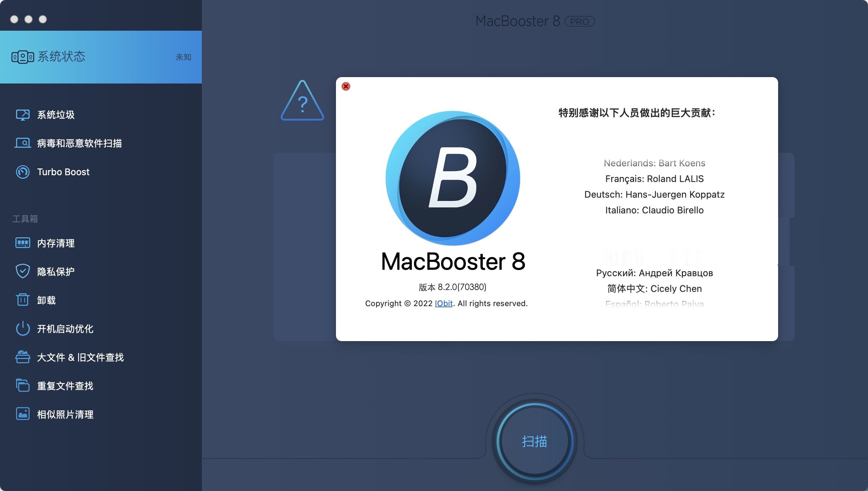Click the Uninstaller trash icon
Image resolution: width=868 pixels, height=491 pixels.
23,300
